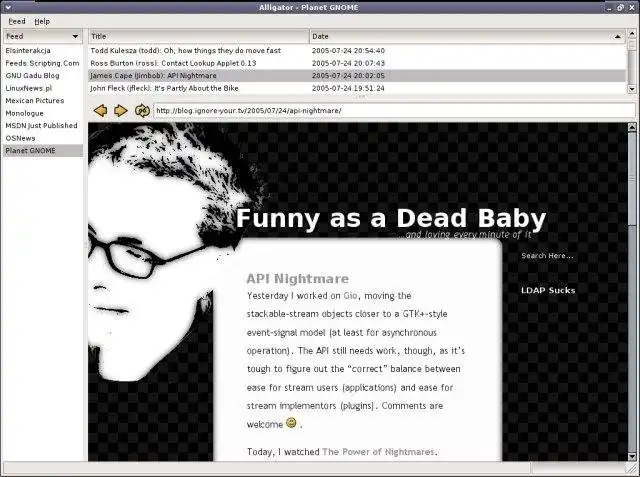Click the Gio link in the article

[350, 296]
